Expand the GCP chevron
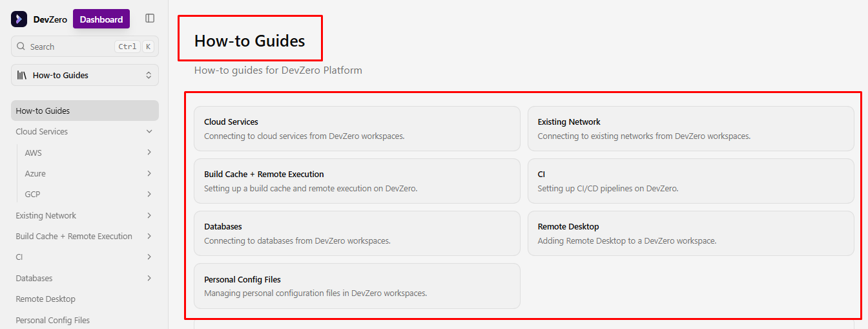 tap(149, 194)
